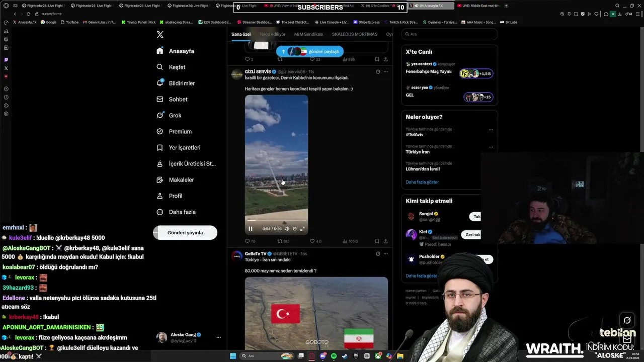The width and height of the screenshot is (644, 362).
Task: Open the Fenerbahçe Maç Yayını live space
Action: 449,69
